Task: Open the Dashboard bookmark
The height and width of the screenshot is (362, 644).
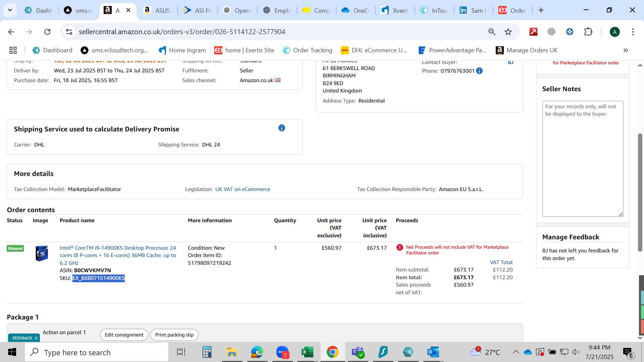Action: click(52, 50)
